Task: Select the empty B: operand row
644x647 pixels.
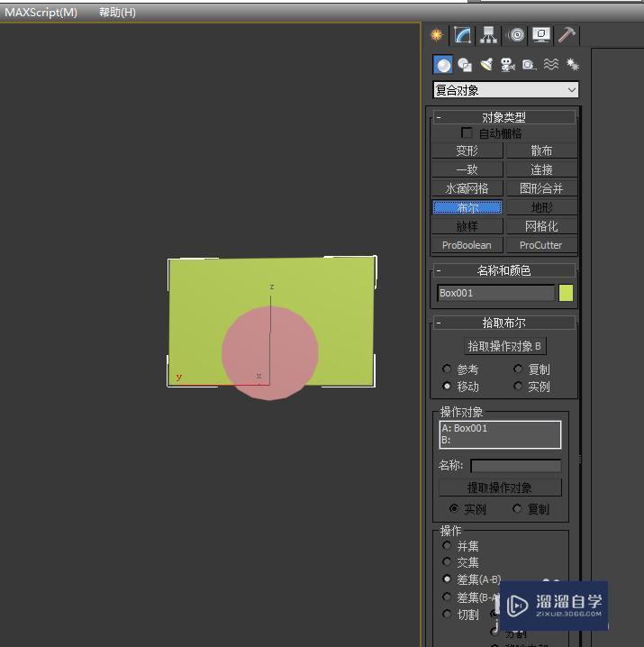Action: [x=500, y=440]
